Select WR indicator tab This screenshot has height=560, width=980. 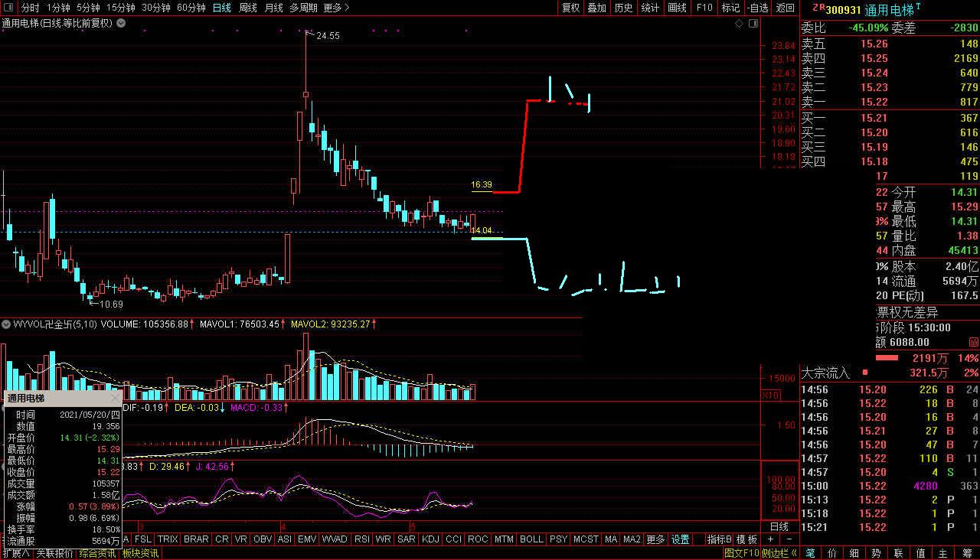click(x=384, y=539)
